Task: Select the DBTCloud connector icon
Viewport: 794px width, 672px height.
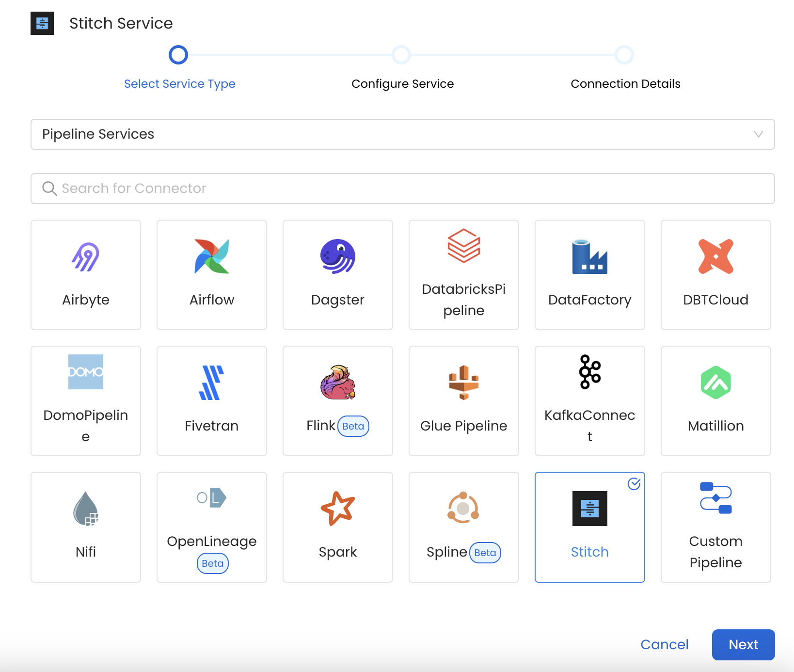Action: pyautogui.click(x=715, y=256)
